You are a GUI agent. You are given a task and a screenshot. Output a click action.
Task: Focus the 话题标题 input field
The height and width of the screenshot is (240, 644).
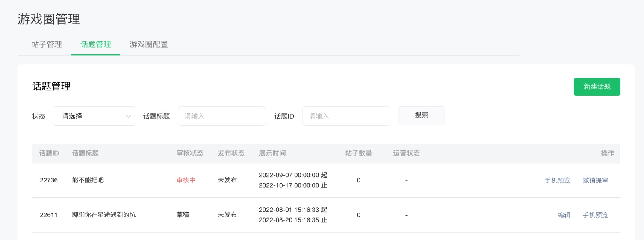222,116
